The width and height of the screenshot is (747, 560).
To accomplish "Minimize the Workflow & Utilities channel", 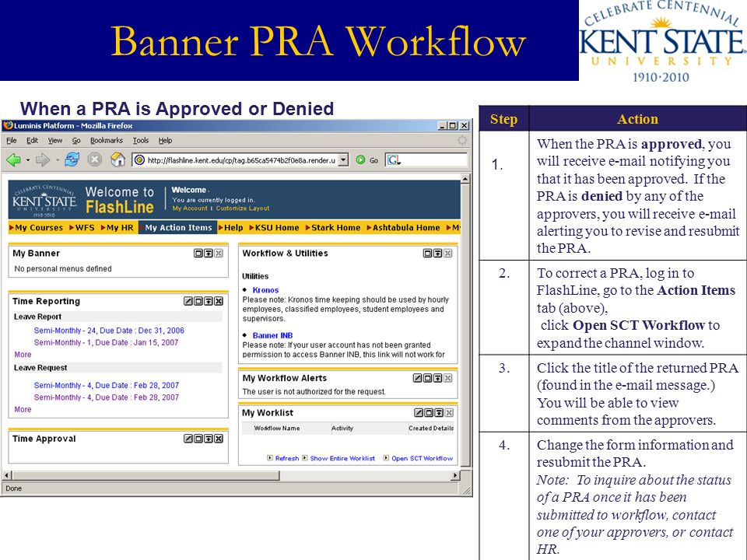I will [x=438, y=254].
